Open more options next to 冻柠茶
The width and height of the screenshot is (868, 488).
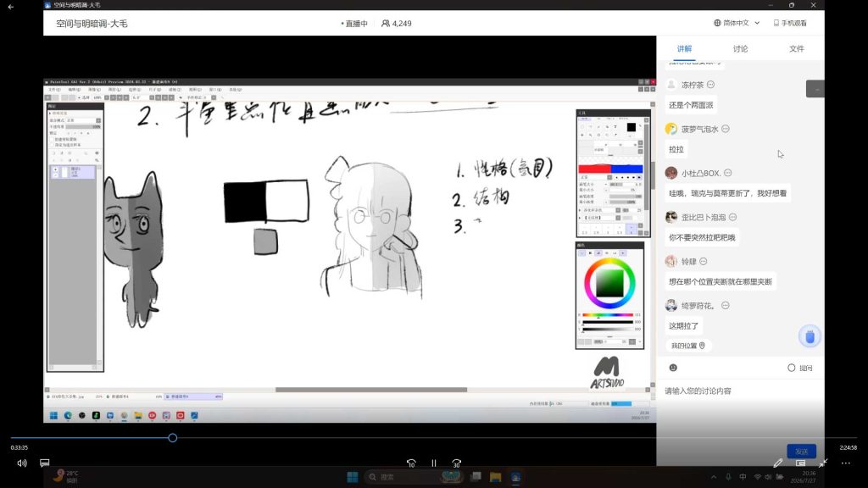(x=711, y=85)
